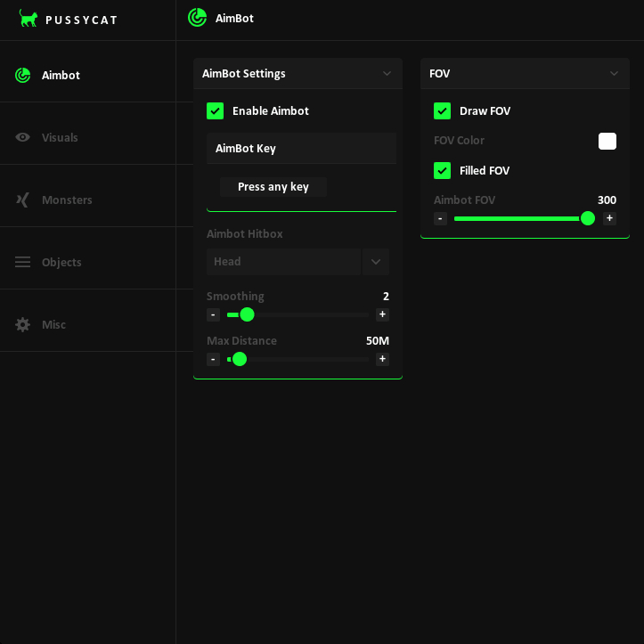644x644 pixels.
Task: Click the Aimbot radar icon in sidebar
Action: 23,75
